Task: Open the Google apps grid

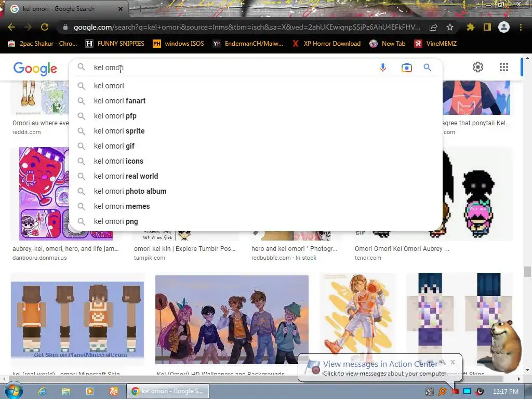Action: pos(504,67)
